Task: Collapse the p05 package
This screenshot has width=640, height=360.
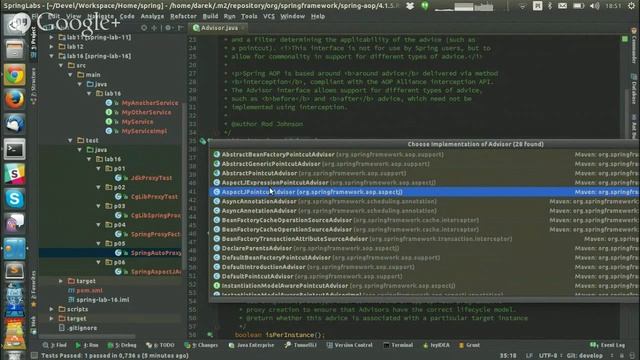Action: [x=98, y=243]
